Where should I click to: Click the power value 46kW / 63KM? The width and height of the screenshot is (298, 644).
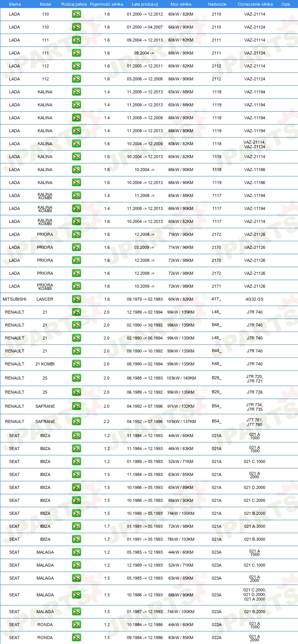181,449
